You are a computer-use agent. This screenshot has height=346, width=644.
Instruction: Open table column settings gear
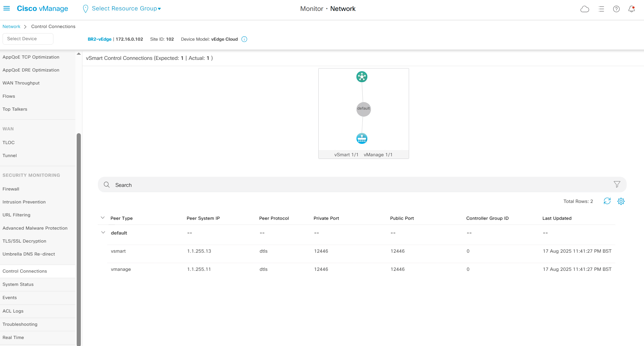click(621, 201)
